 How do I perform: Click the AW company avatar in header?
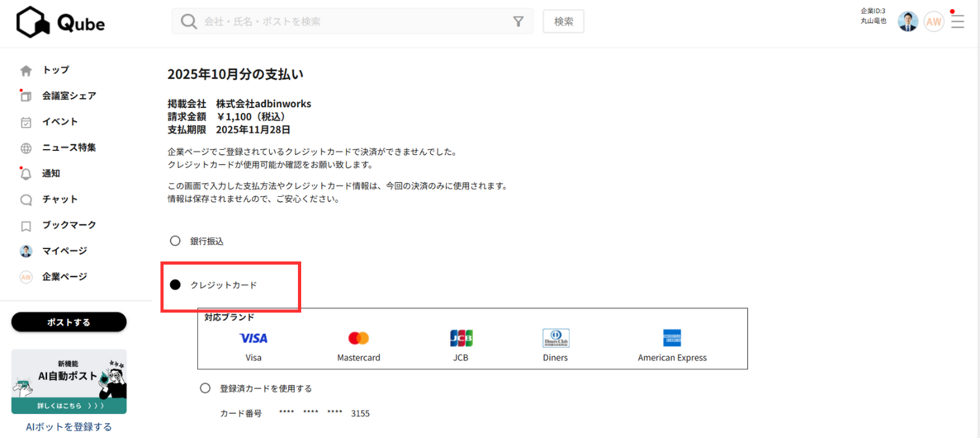point(934,22)
